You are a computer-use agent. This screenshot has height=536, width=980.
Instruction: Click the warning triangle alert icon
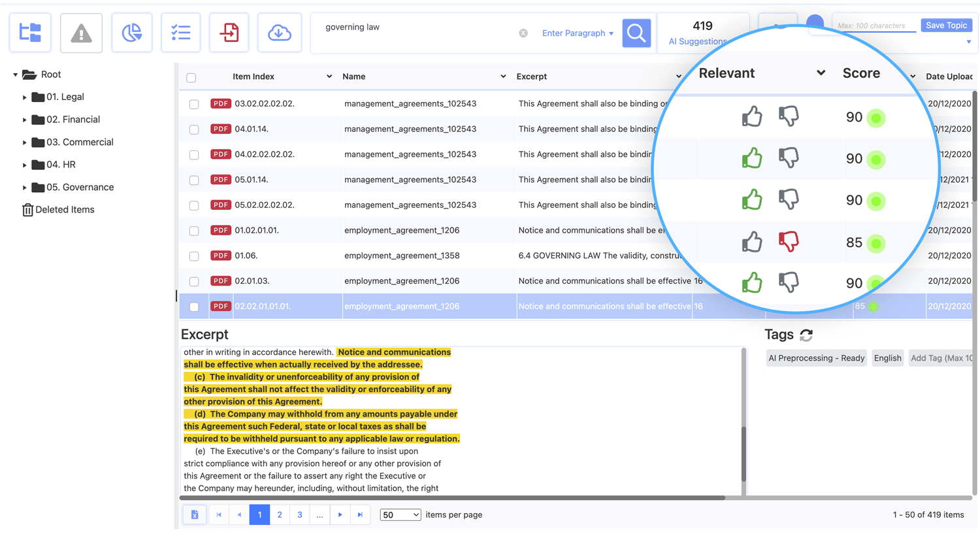pyautogui.click(x=81, y=33)
